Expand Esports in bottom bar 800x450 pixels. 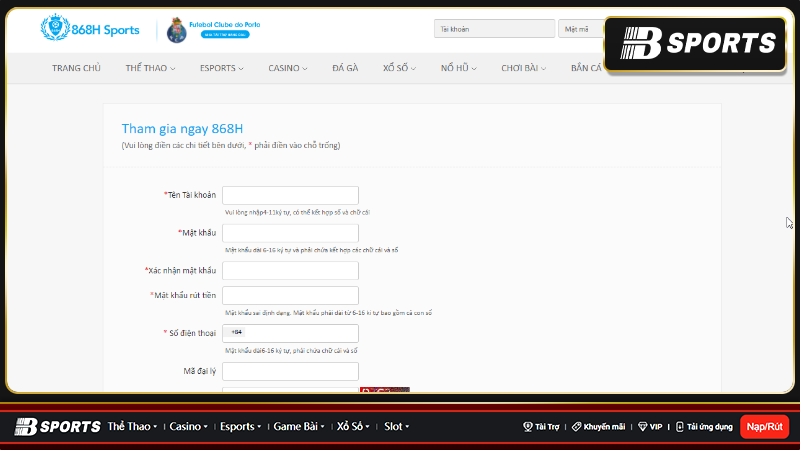(240, 427)
